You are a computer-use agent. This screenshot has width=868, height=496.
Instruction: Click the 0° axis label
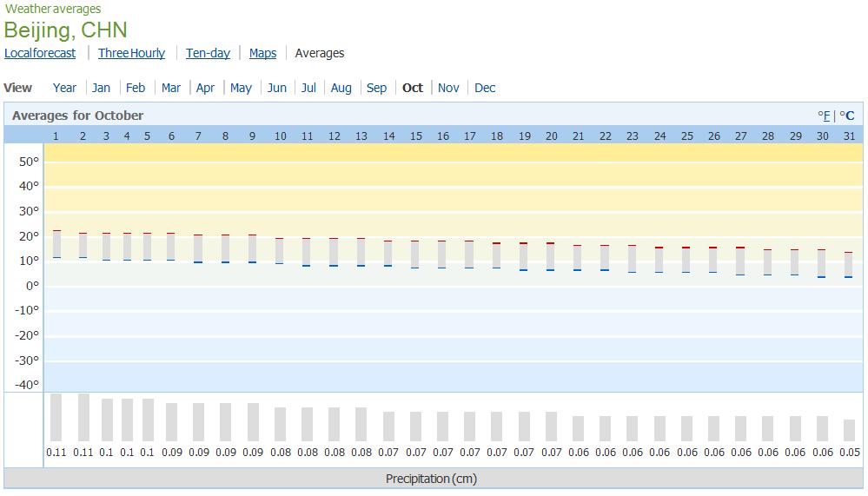pyautogui.click(x=33, y=286)
